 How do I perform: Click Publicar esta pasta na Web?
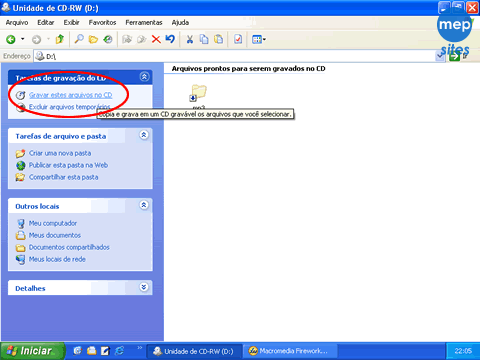click(68, 165)
